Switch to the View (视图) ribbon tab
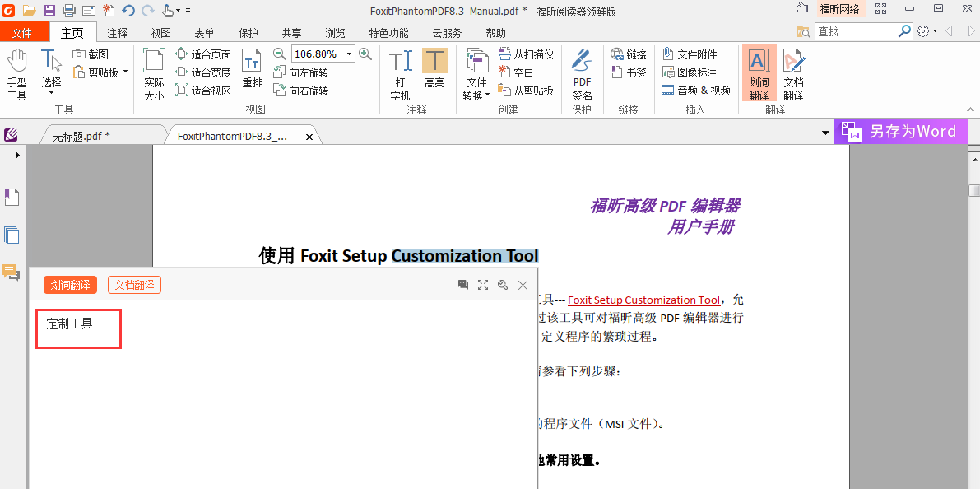Image resolution: width=980 pixels, height=489 pixels. coord(160,33)
